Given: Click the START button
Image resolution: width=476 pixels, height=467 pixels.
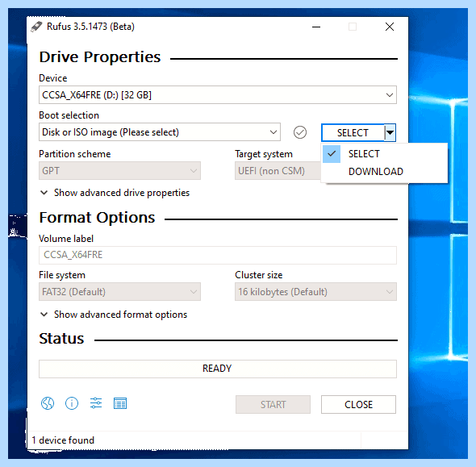Looking at the screenshot, I should pos(273,404).
